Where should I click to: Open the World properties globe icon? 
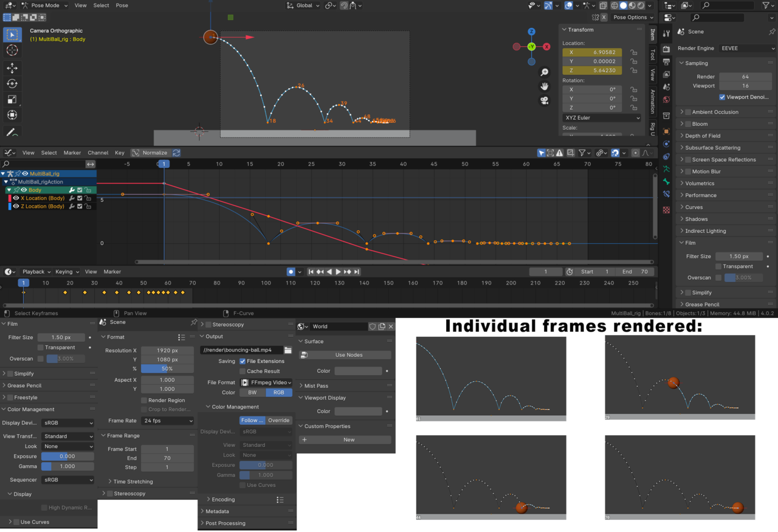coord(667,100)
